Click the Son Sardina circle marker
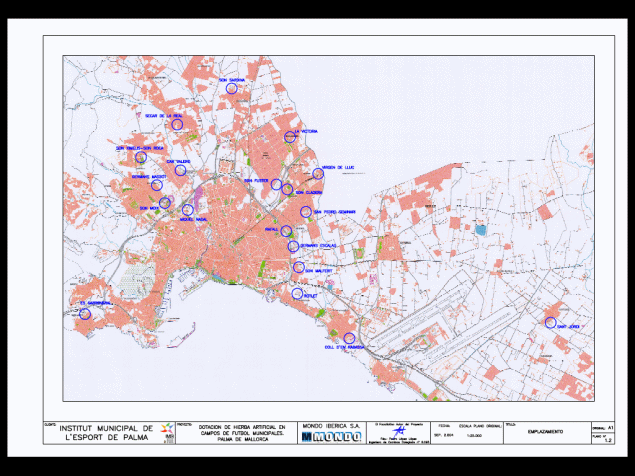This screenshot has width=635, height=476. coord(231,88)
